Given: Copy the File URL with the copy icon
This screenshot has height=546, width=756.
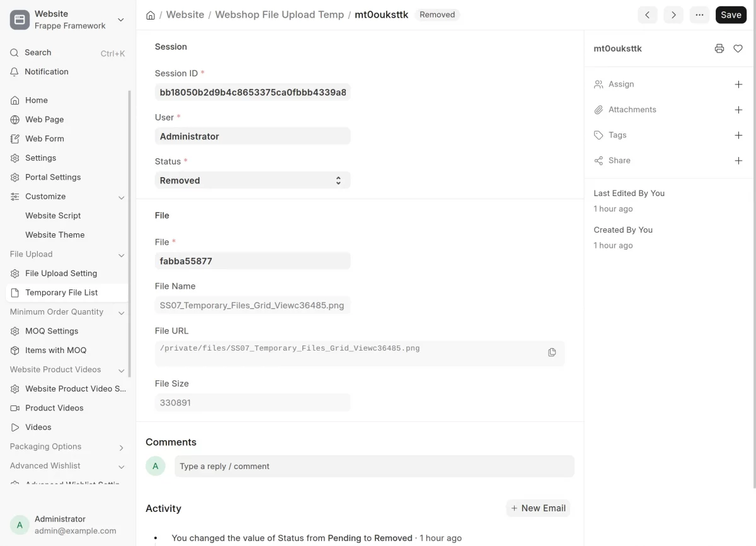Looking at the screenshot, I should point(552,352).
